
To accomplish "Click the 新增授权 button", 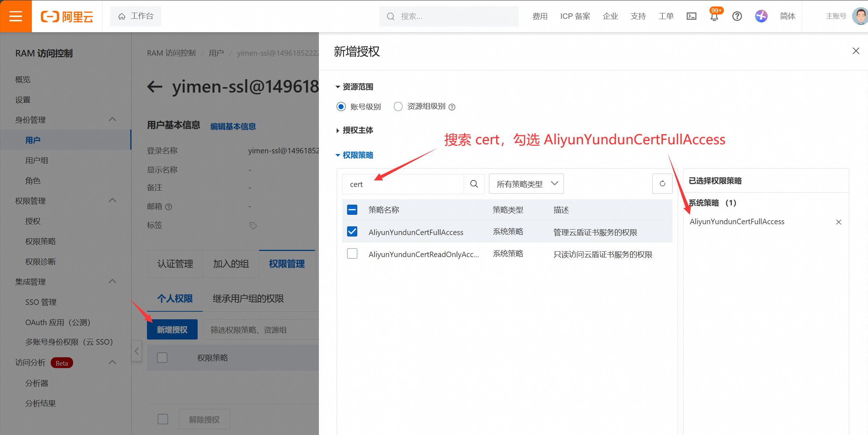I will 172,329.
